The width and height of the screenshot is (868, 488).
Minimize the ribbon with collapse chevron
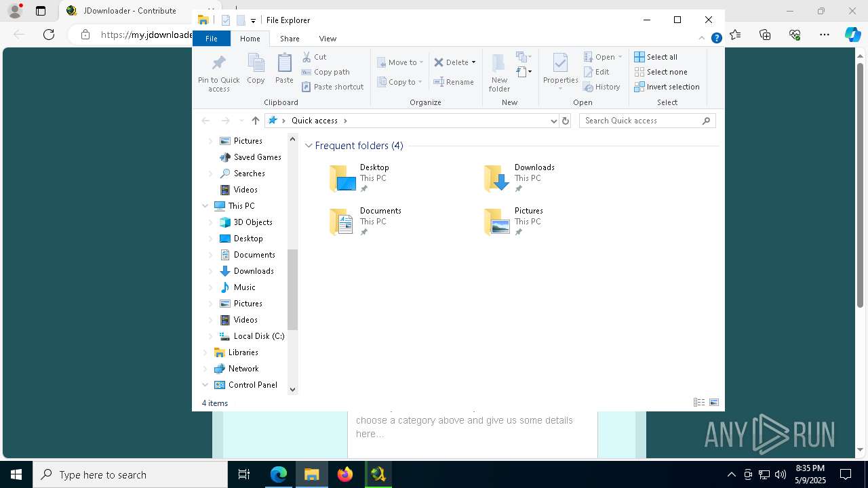(x=703, y=39)
